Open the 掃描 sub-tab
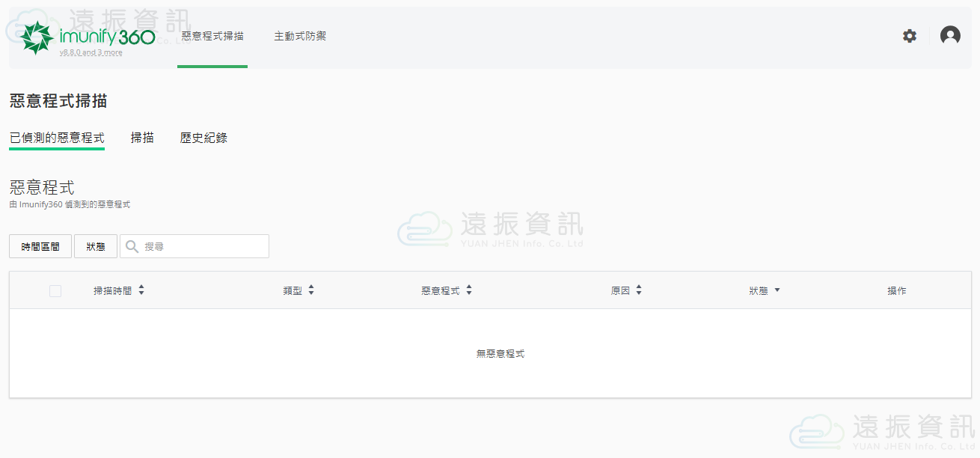The image size is (980, 458). (x=142, y=138)
